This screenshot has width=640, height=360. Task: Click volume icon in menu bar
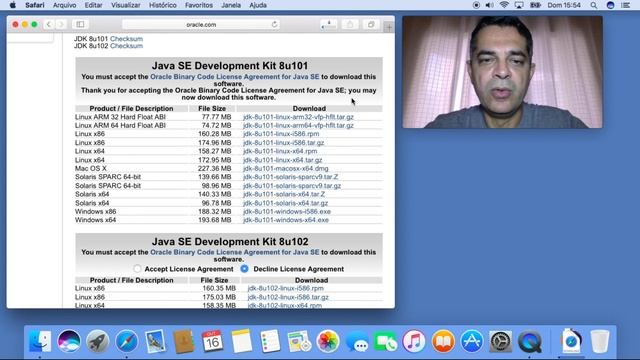point(489,5)
